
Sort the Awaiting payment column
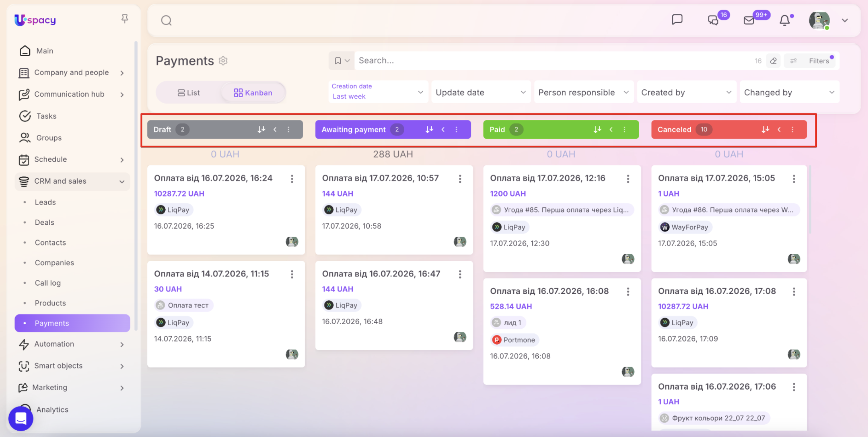tap(429, 129)
